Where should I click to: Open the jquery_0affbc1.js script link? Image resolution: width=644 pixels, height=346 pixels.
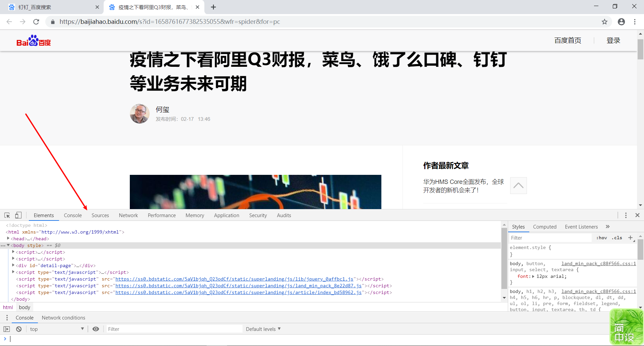click(x=234, y=279)
